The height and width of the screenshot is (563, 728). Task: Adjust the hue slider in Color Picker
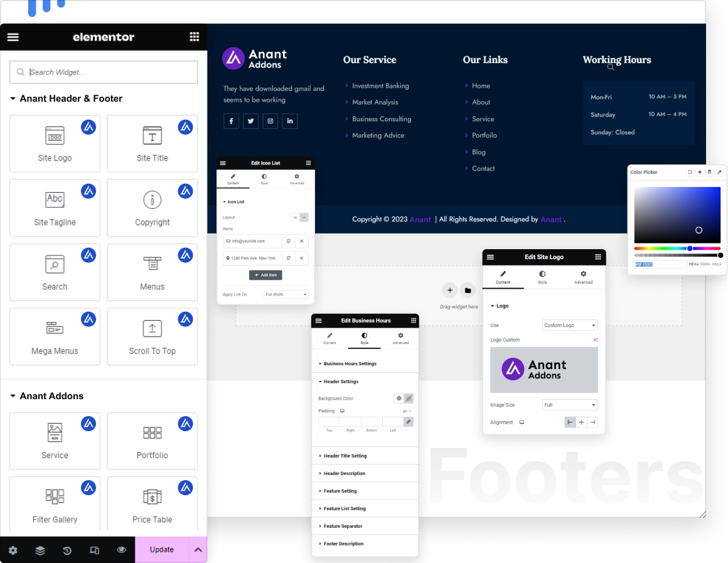[677, 249]
